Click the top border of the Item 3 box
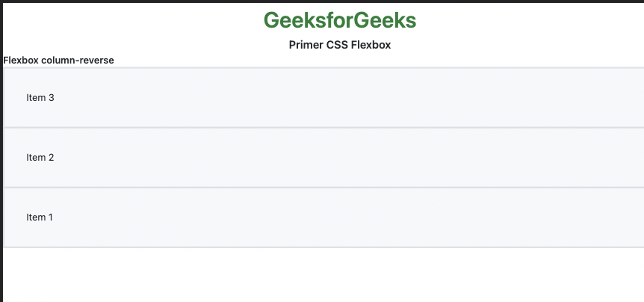The image size is (644, 302). pos(321,68)
